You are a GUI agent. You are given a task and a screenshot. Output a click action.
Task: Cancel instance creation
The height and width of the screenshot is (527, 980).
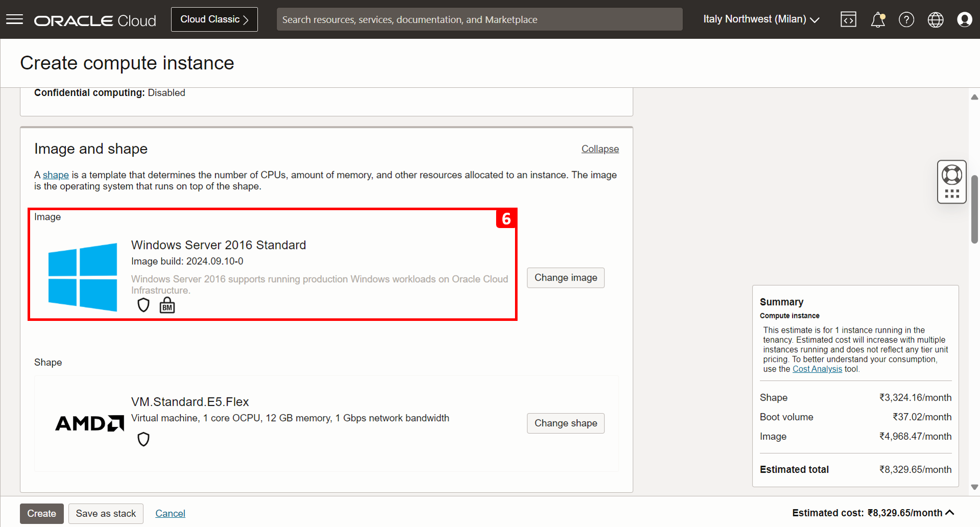click(170, 513)
